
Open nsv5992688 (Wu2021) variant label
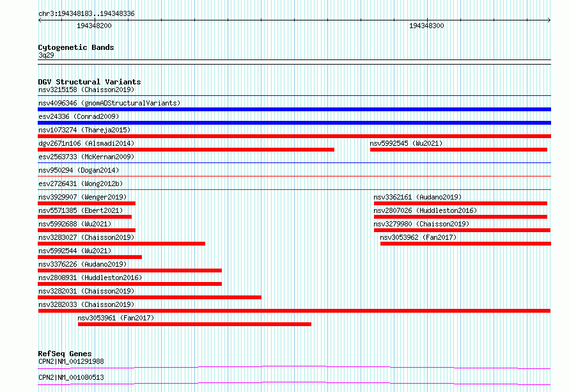[x=75, y=224]
